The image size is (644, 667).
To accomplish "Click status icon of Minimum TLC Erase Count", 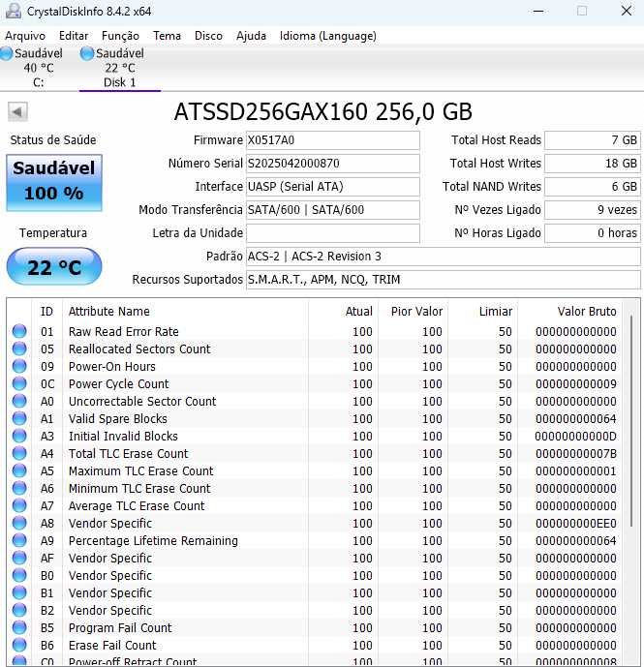I will [x=19, y=488].
